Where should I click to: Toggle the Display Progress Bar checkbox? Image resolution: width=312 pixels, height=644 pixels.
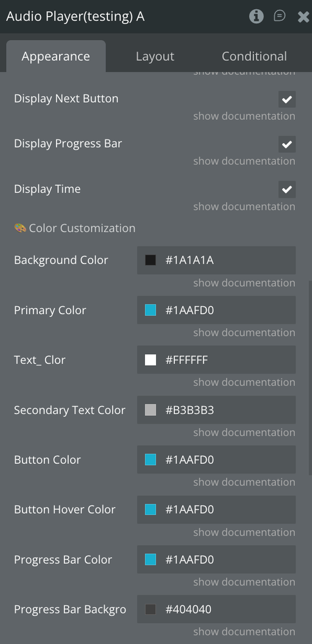[x=287, y=144]
